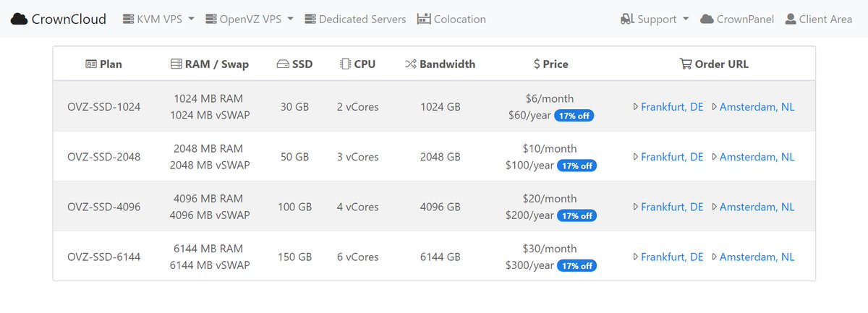Click the CrownCloud cloud logo icon
The height and width of the screenshot is (313, 868).
pos(20,19)
